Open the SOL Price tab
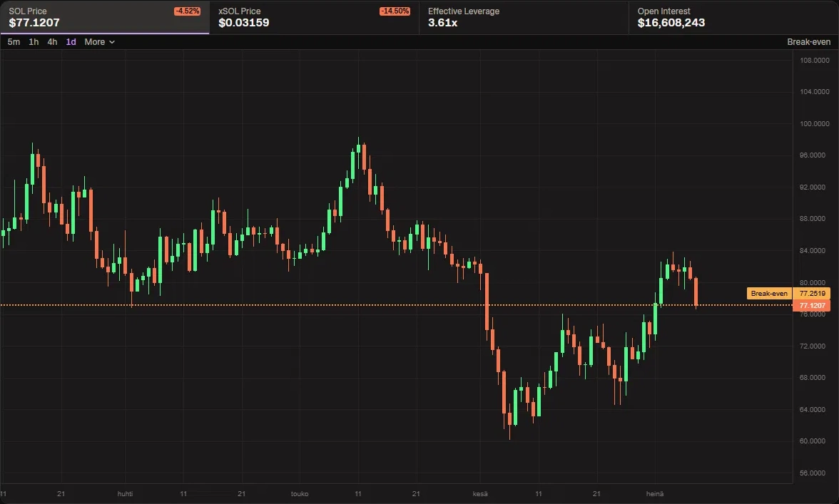 105,17
